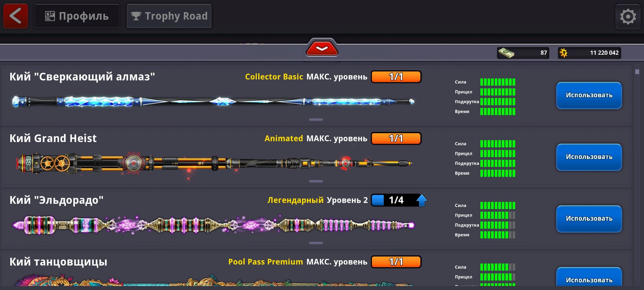Viewport: 644px width, 290px height.
Task: Click title Кий "Сверкающий алмаз"
Action: click(x=82, y=77)
